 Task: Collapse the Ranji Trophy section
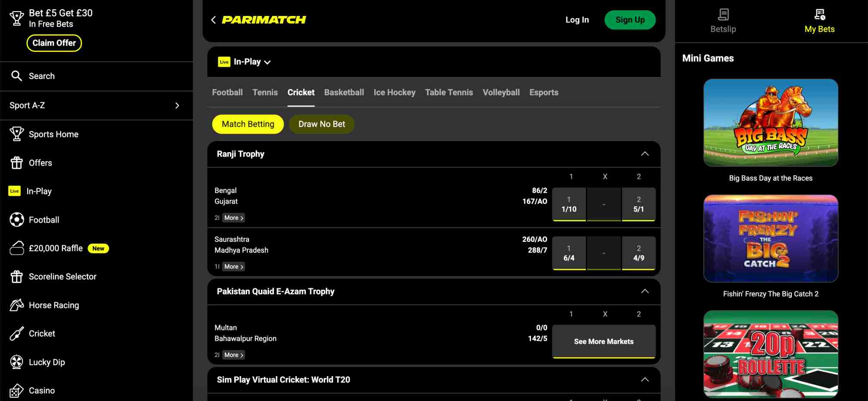(x=644, y=154)
